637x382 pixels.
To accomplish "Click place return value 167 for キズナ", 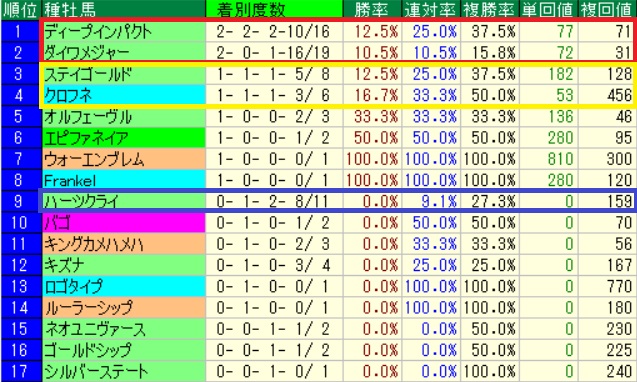I will [x=619, y=265].
